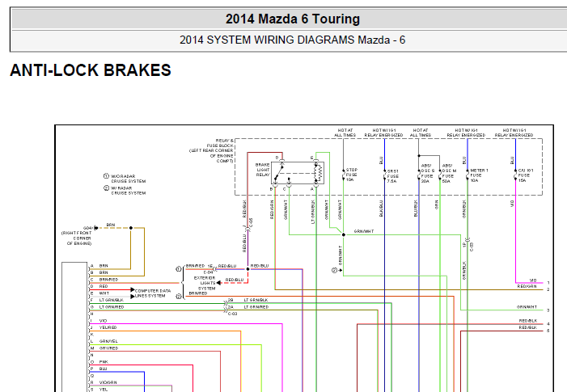Select the 'METER 1 FUSE 10A' label
The image size is (567, 392).
coord(479,175)
